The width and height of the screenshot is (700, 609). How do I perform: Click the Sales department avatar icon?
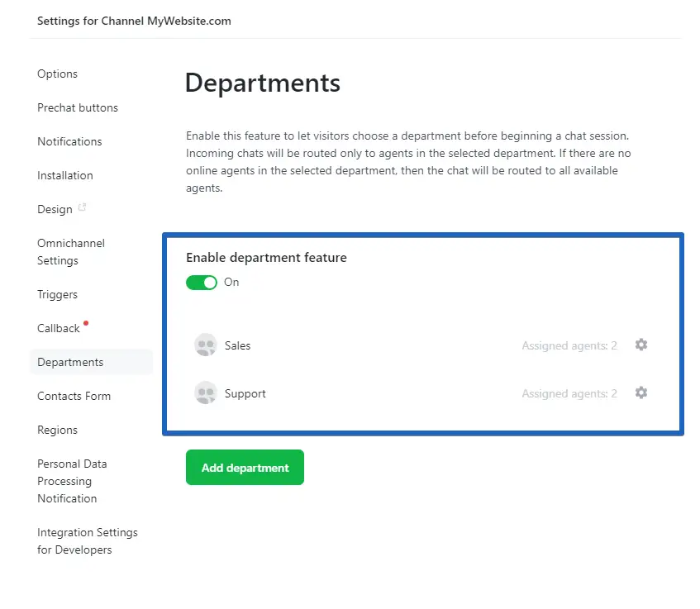click(206, 345)
